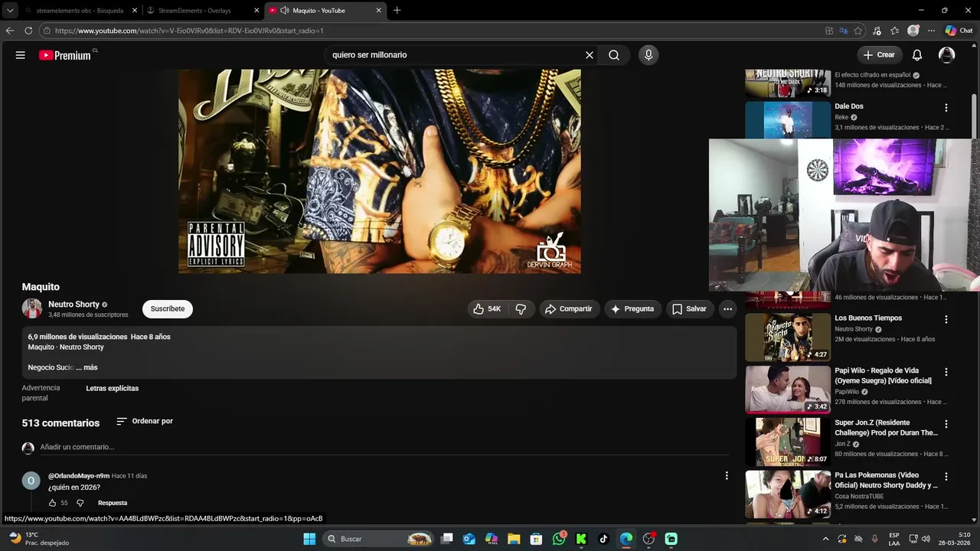Viewport: 980px width, 551px height.
Task: Open more actions under the video
Action: pos(728,309)
